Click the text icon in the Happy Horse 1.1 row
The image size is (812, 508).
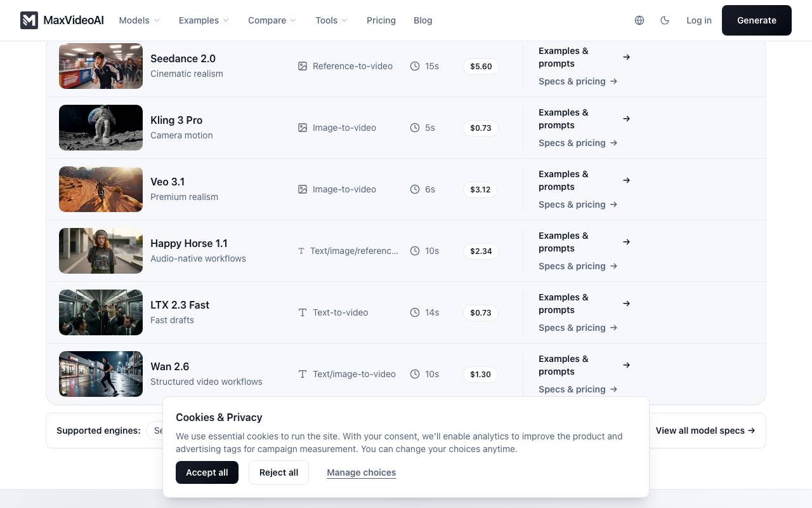(x=301, y=251)
